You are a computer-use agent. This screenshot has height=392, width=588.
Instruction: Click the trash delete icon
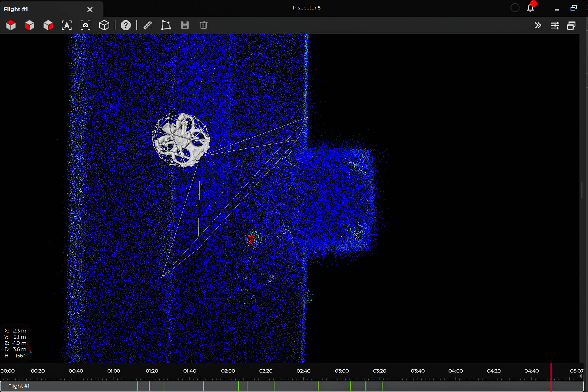coord(204,25)
